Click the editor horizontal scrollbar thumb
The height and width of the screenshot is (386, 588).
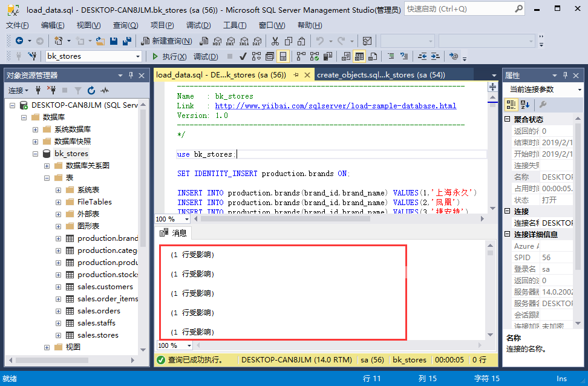(x=286, y=218)
